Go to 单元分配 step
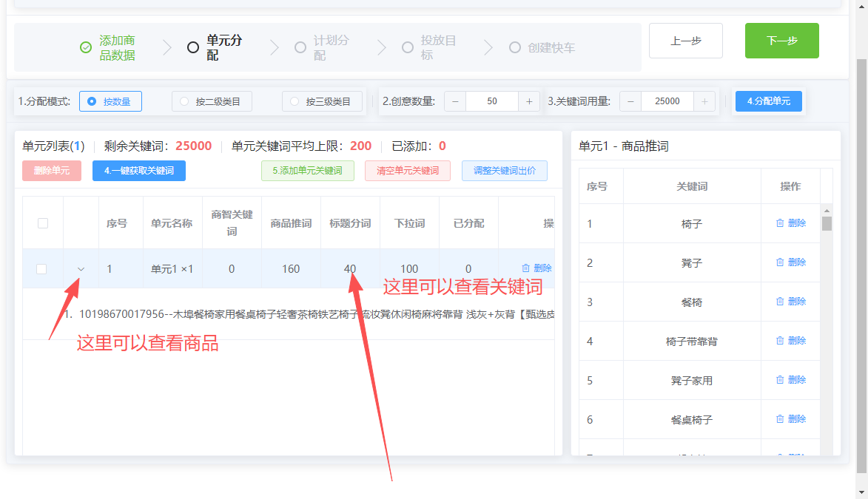Viewport: 868px width, 499px height. (x=215, y=47)
